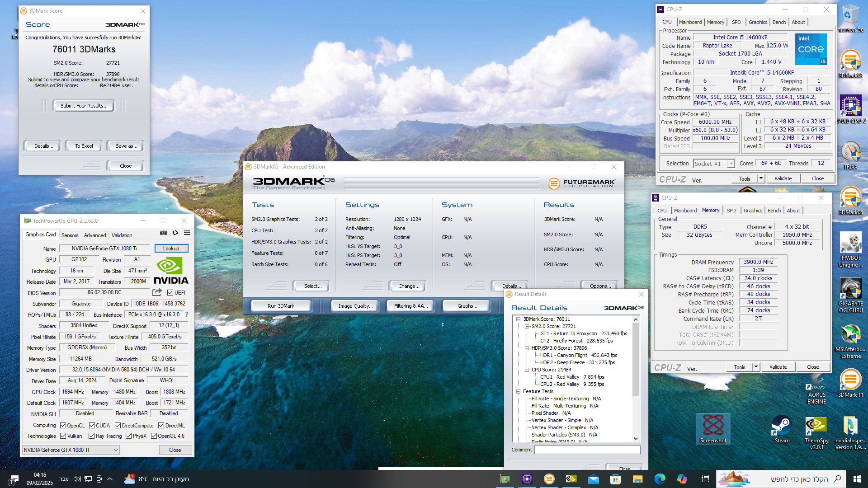Screen dimensions: 868x488
Task: Collapse the Feature Tests tree node
Action: coord(518,391)
